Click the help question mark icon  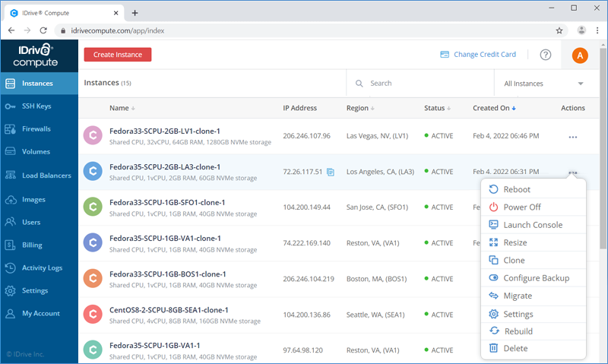tap(545, 55)
